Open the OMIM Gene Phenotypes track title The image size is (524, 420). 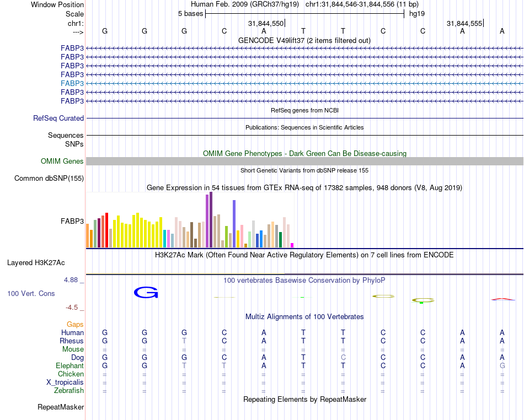point(304,154)
